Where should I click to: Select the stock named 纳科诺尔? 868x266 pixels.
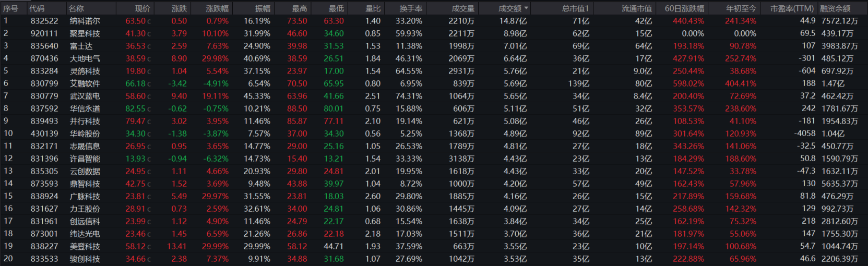pos(85,21)
